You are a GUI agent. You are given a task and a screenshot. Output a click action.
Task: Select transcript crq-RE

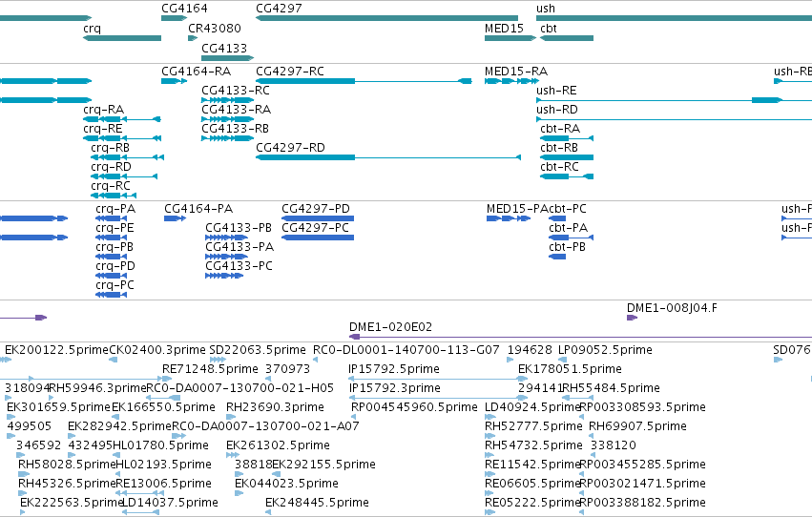coord(102,129)
